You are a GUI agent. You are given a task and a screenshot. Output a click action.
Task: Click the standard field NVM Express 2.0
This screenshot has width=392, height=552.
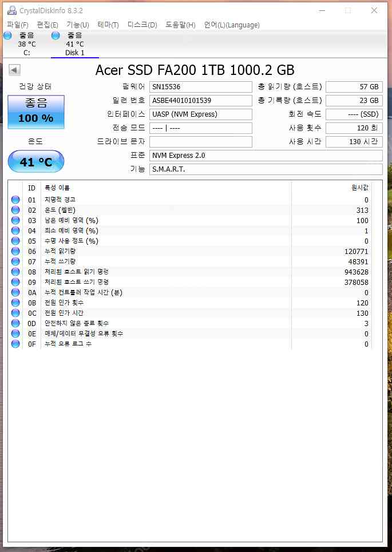click(x=266, y=155)
